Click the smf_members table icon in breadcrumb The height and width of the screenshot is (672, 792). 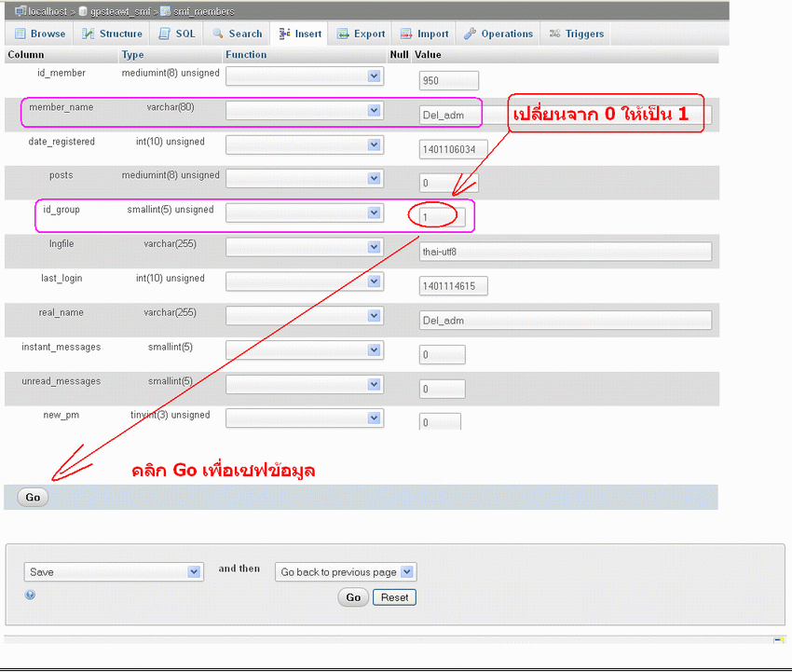coord(166,10)
